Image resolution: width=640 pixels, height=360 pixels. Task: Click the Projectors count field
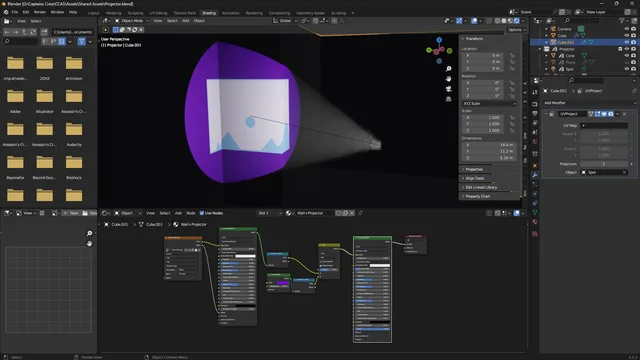click(604, 164)
